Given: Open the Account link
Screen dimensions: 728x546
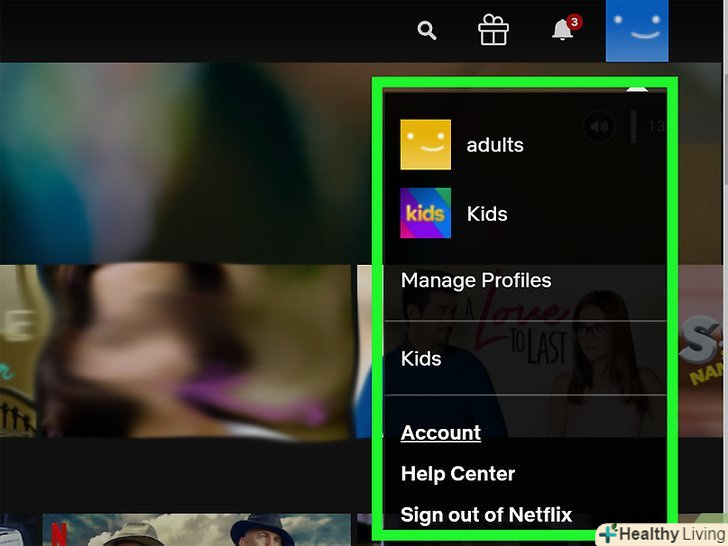Looking at the screenshot, I should coord(441,433).
